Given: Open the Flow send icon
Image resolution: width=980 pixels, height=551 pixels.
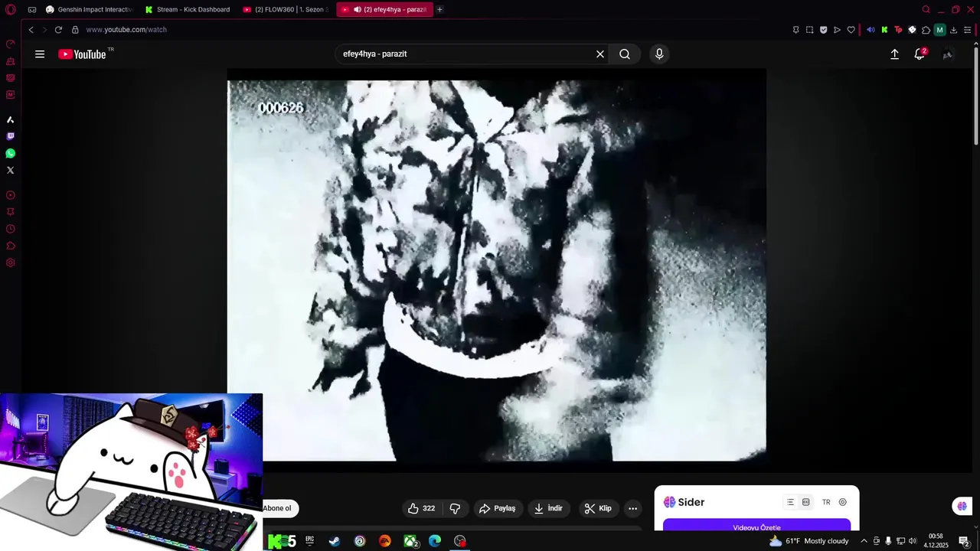Looking at the screenshot, I should pyautogui.click(x=837, y=30).
